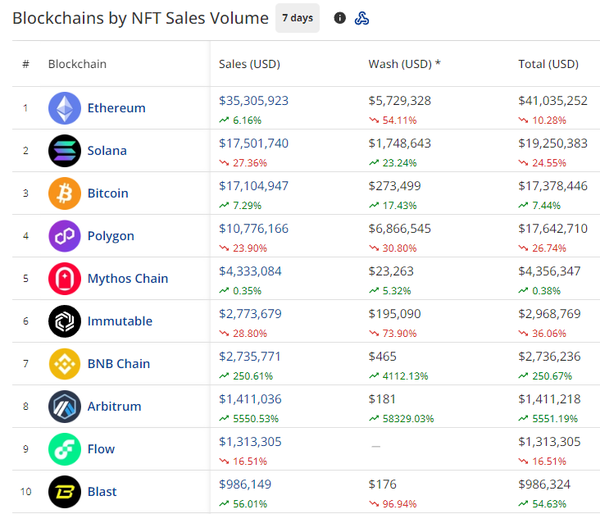Click the Solana logo icon
The height and width of the screenshot is (514, 600).
[x=65, y=151]
